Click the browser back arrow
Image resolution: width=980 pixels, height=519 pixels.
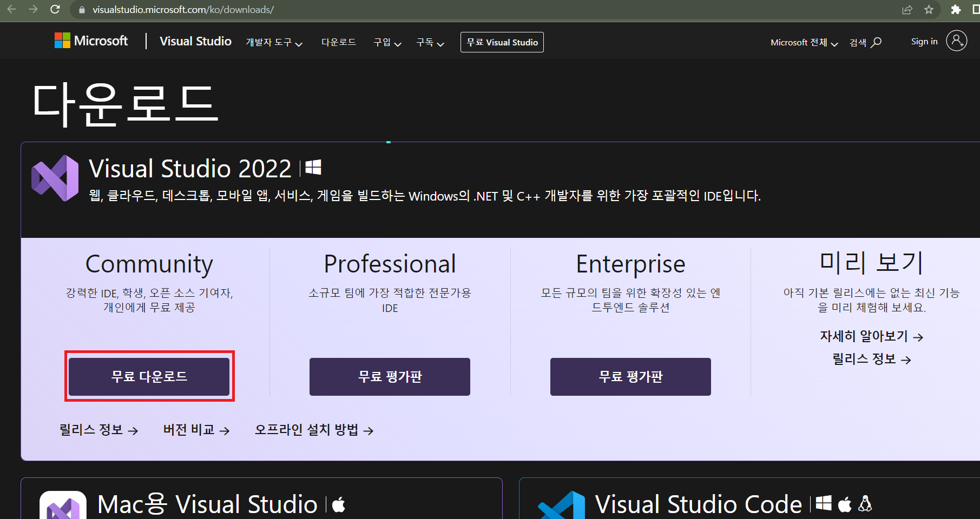pyautogui.click(x=11, y=9)
